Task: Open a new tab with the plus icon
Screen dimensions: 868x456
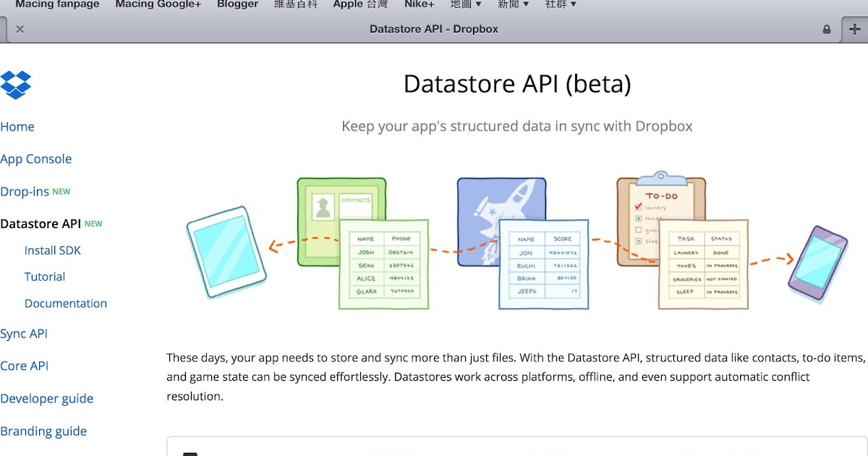Action: 856,30
